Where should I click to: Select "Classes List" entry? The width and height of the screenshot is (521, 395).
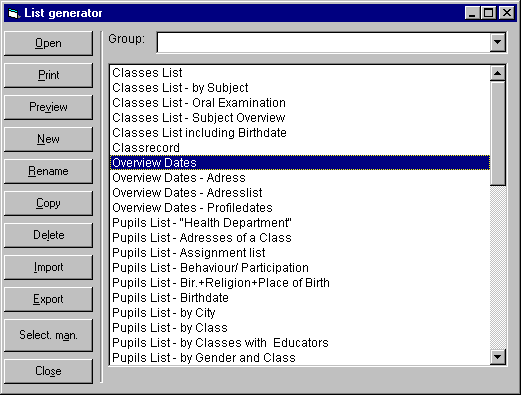tap(300, 73)
